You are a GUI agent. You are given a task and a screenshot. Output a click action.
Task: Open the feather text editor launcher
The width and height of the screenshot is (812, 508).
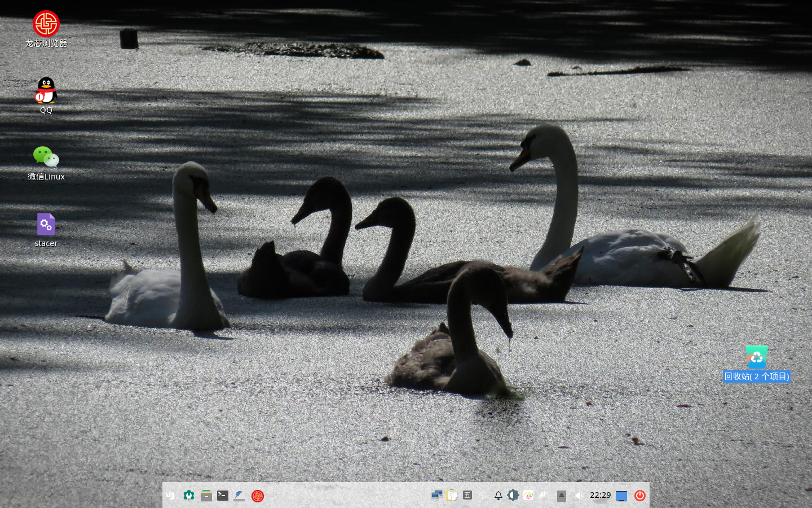pyautogui.click(x=240, y=496)
